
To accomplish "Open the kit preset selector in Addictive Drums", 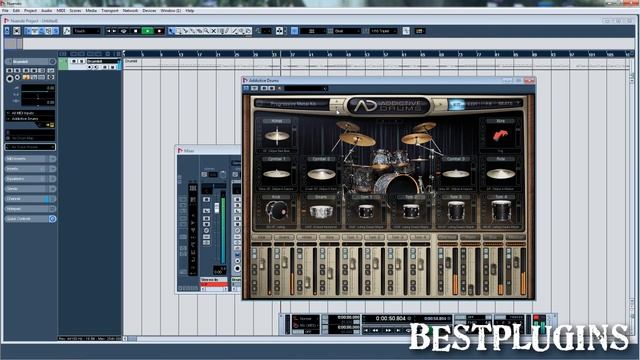I will coord(292,104).
